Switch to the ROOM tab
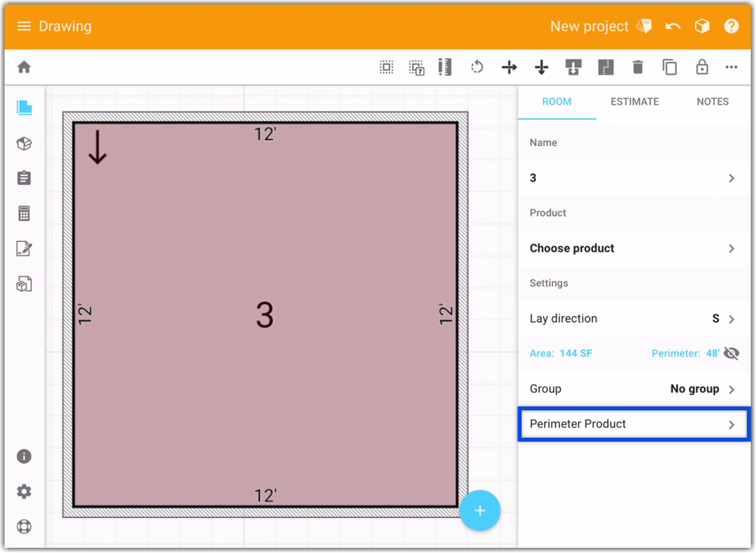 coord(556,102)
